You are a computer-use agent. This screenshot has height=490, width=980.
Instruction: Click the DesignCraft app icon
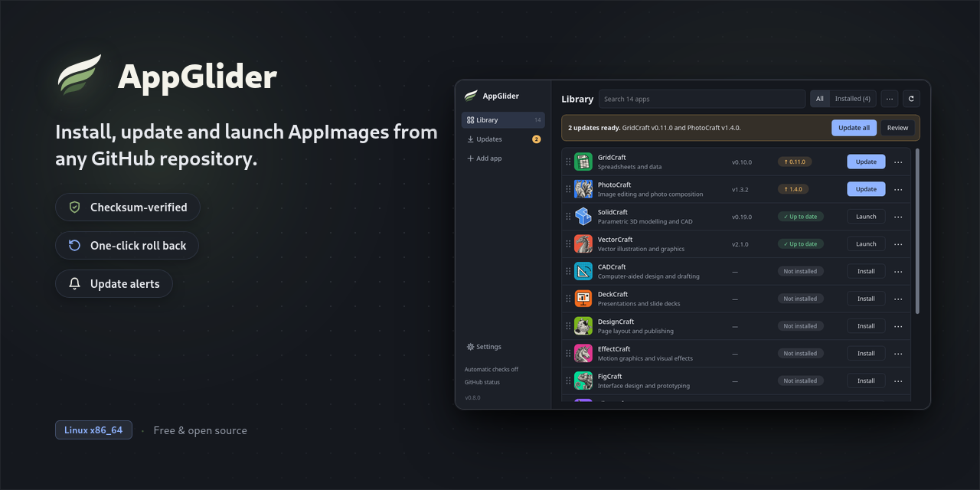click(583, 326)
